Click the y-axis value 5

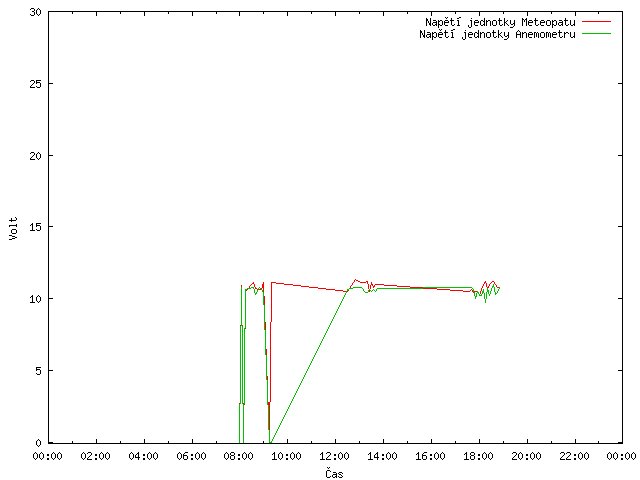39,371
